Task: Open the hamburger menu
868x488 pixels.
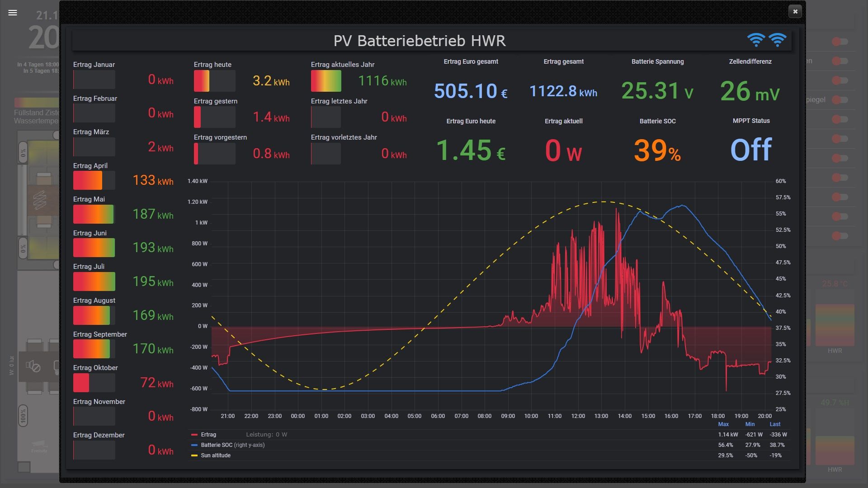Action: (x=13, y=13)
